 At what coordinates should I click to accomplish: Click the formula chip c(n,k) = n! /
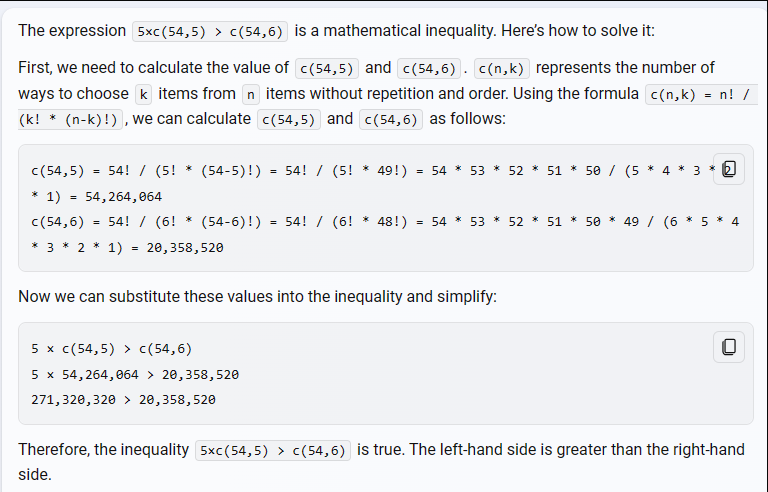[x=701, y=94]
